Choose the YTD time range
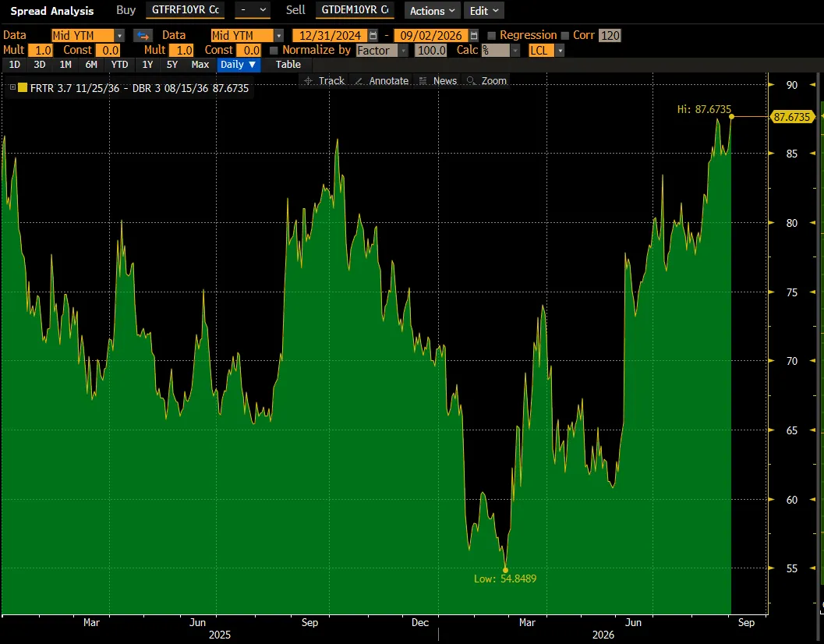 click(119, 65)
